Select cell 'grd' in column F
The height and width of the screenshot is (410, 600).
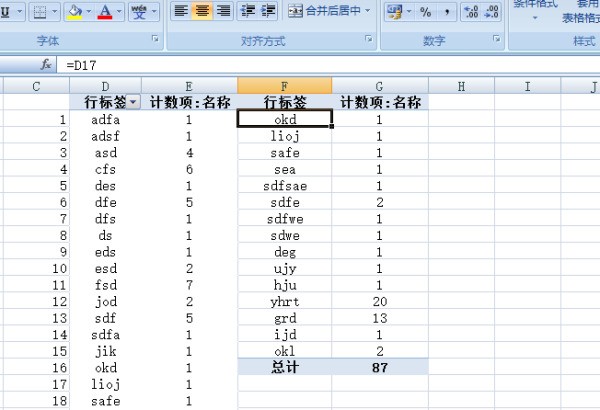click(285, 318)
